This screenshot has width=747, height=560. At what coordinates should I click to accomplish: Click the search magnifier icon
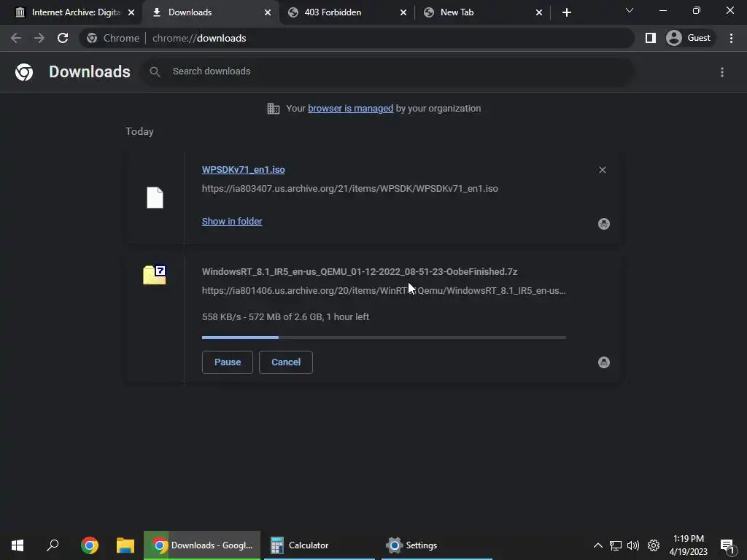155,71
